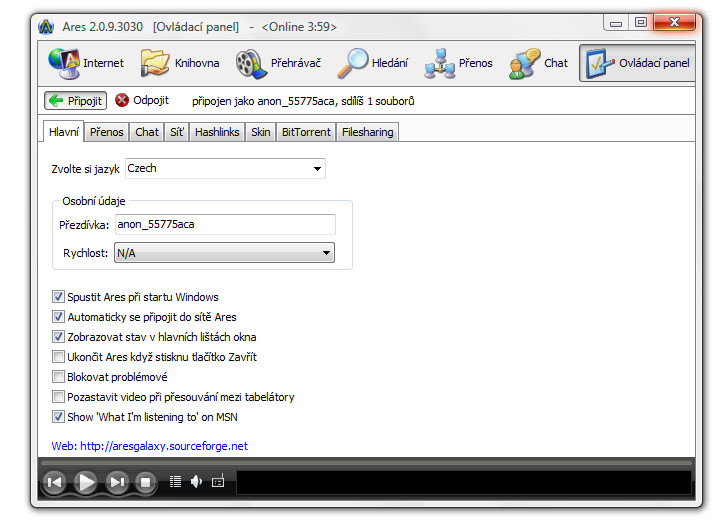Open the Chat section in top toolbar
Screen dimensions: 721x521
pyautogui.click(x=538, y=63)
